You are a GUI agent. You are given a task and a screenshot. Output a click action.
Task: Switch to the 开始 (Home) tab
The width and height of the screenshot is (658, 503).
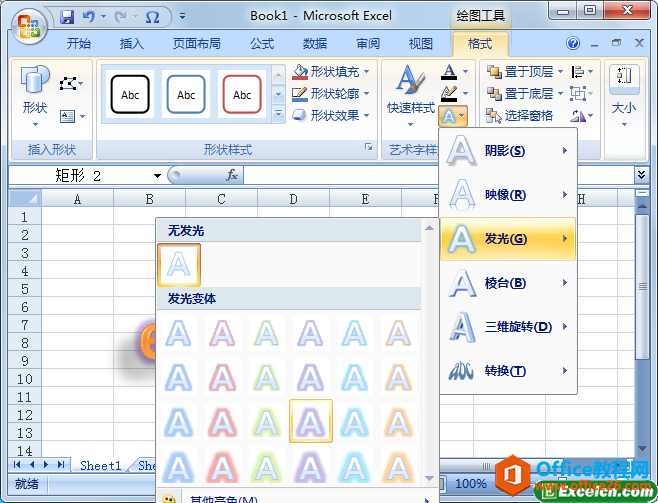coord(79,44)
